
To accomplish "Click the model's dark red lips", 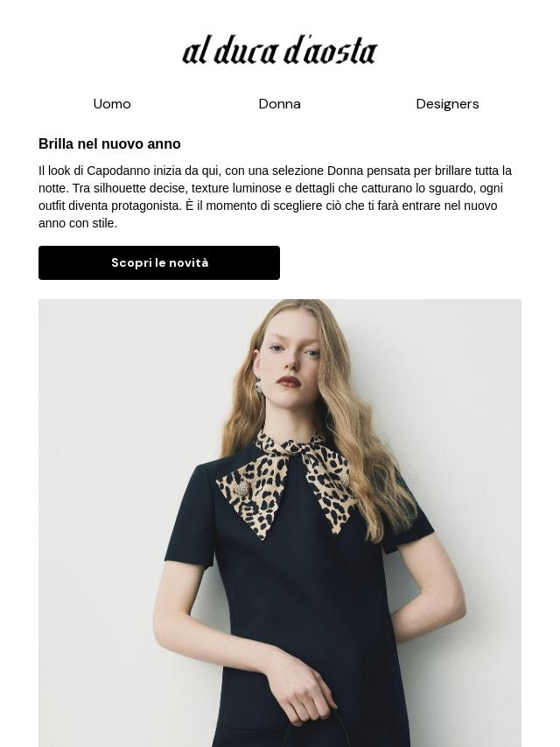I will coord(289,382).
